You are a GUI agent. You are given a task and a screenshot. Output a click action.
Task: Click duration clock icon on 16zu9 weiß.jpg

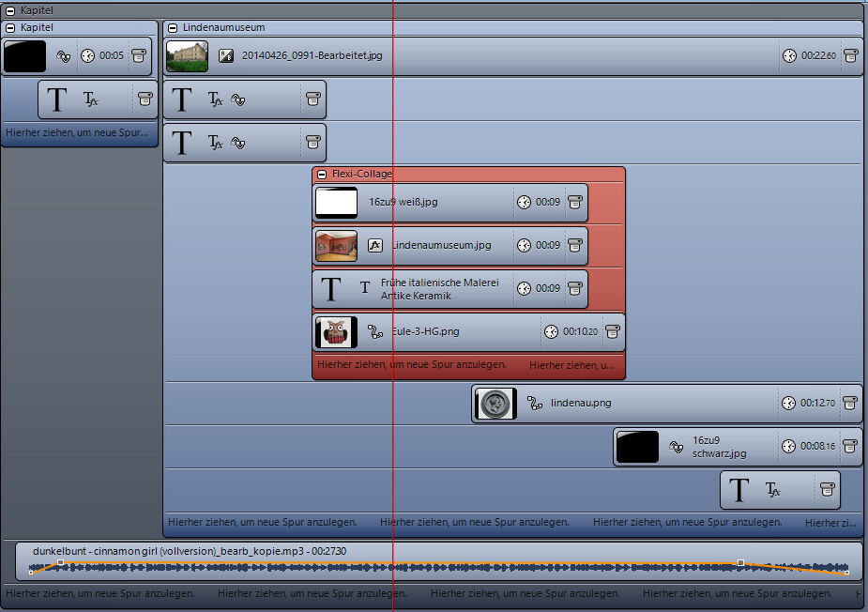(x=524, y=203)
